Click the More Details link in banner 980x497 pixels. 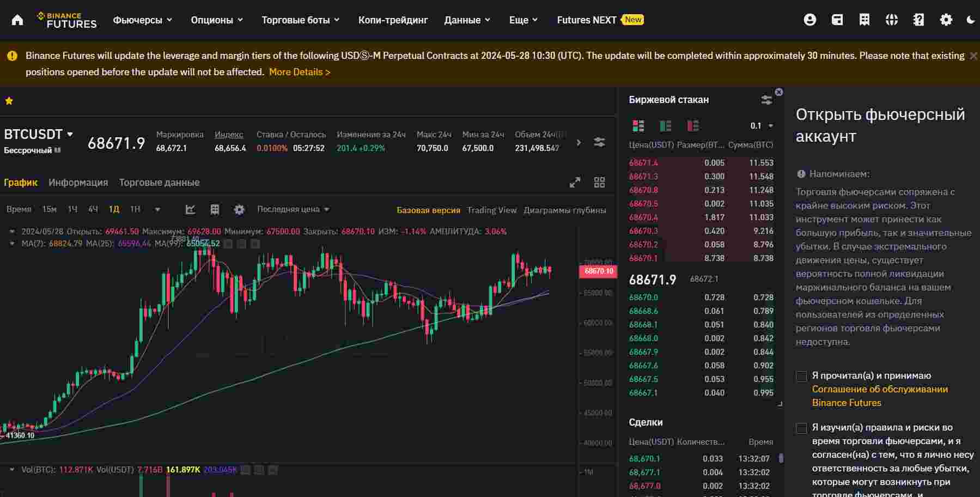point(300,72)
